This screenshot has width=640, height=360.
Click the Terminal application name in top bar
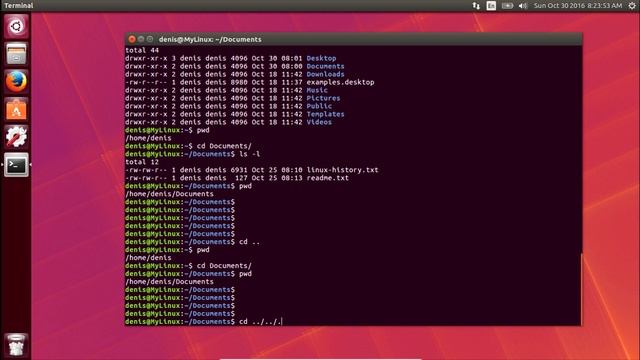point(19,6)
